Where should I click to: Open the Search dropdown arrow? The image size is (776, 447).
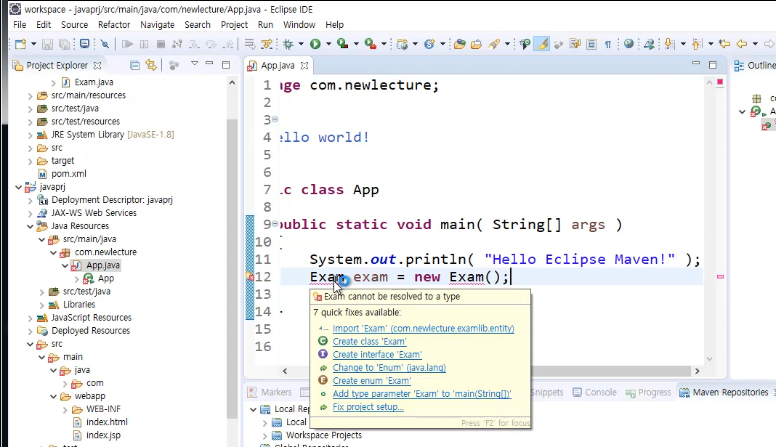tap(507, 44)
